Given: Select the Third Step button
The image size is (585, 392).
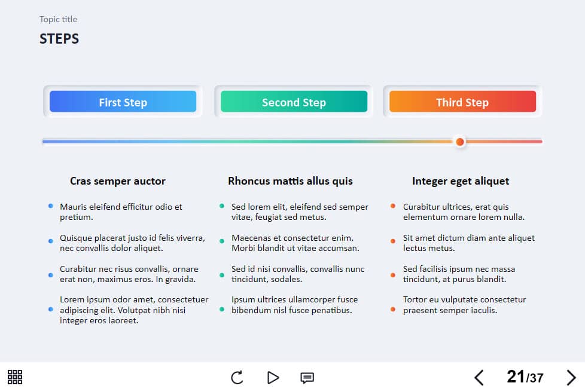Looking at the screenshot, I should click(462, 102).
